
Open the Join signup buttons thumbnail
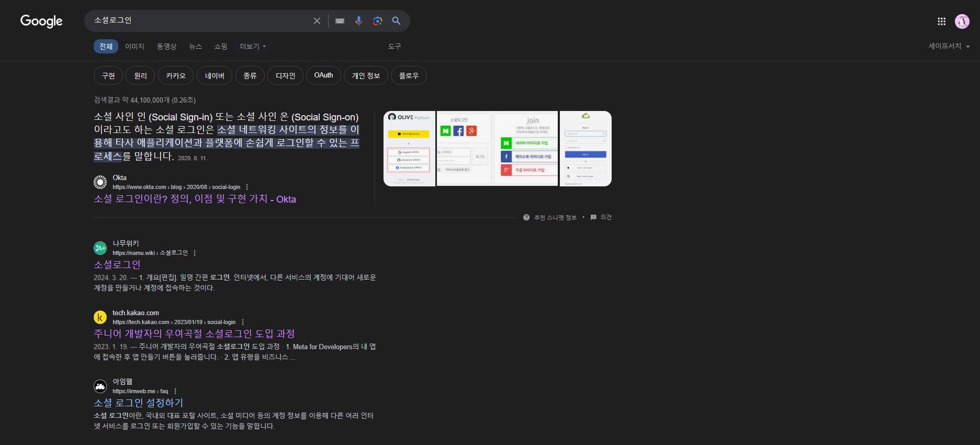(526, 149)
